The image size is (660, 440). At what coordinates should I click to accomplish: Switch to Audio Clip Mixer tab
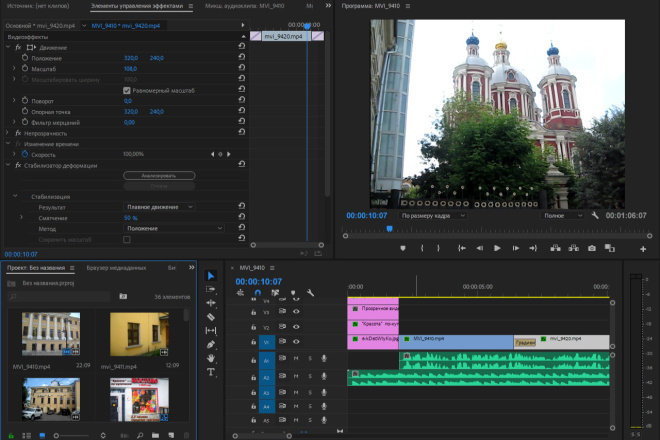click(245, 6)
